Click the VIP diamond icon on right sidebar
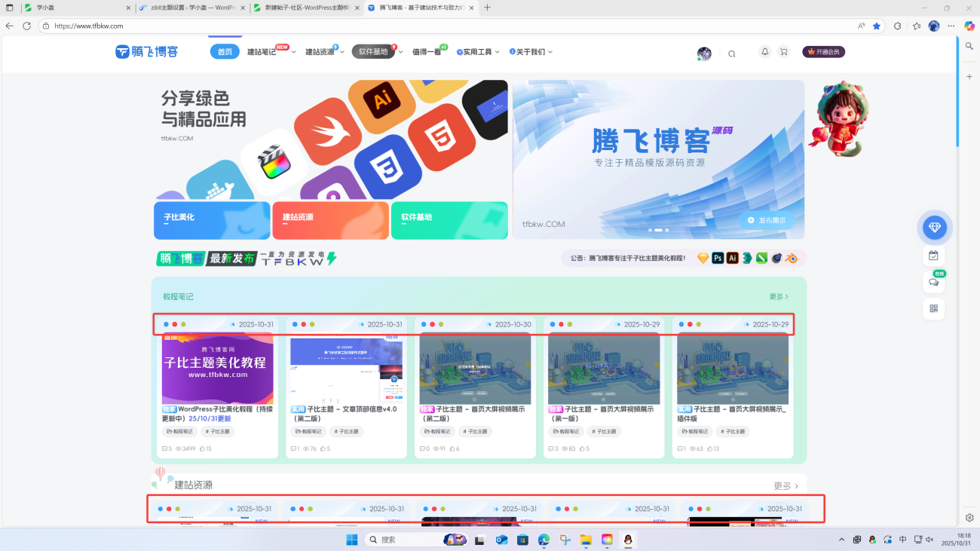The image size is (980, 551). (934, 227)
